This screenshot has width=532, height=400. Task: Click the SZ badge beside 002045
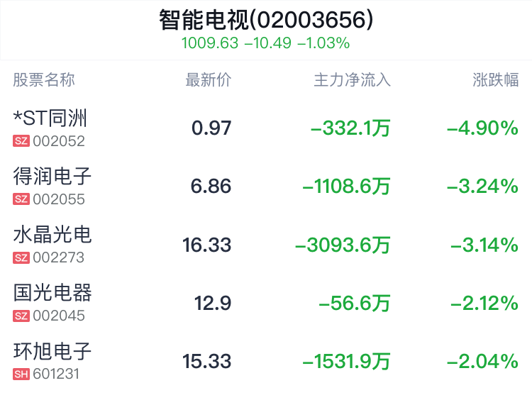pos(21,316)
